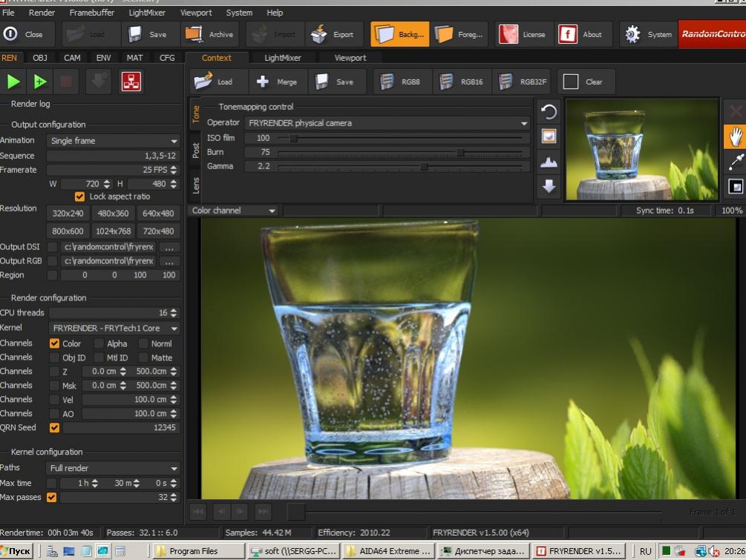Viewport: 746px width, 560px height.
Task: Set resolution to 320x240
Action: point(68,214)
